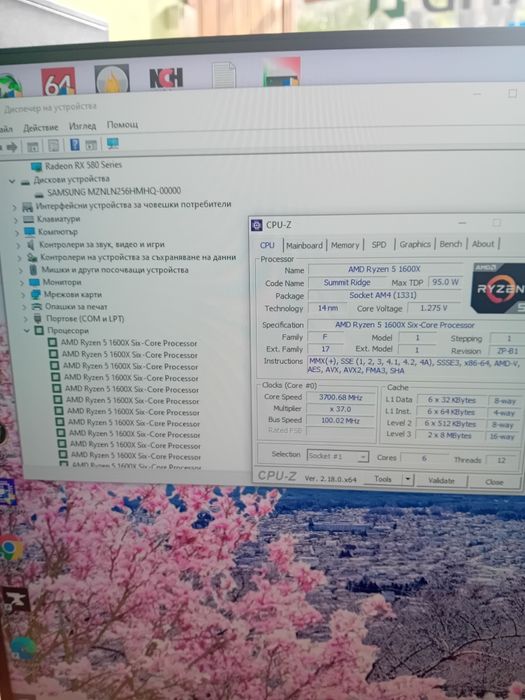Click the display adapter icon beside Radeon RX 580 Series

click(36, 167)
